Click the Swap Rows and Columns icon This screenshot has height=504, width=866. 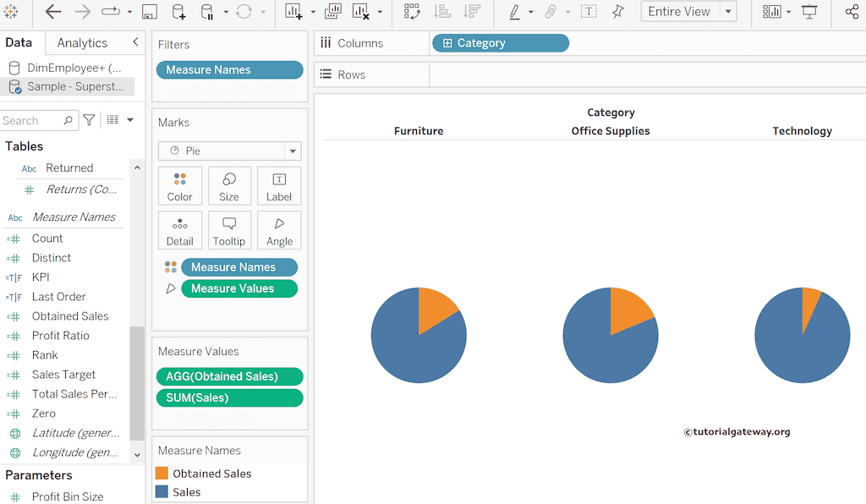click(x=412, y=12)
